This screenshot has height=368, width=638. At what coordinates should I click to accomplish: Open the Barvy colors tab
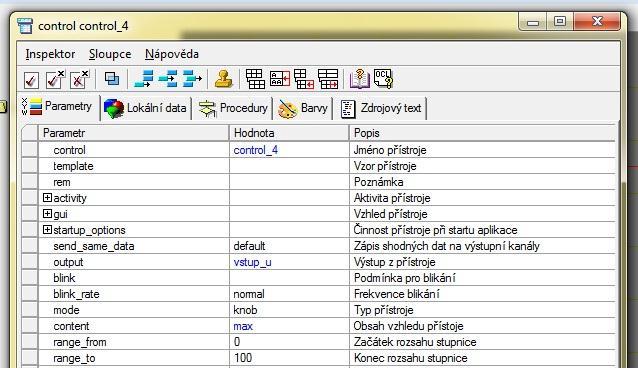click(303, 108)
